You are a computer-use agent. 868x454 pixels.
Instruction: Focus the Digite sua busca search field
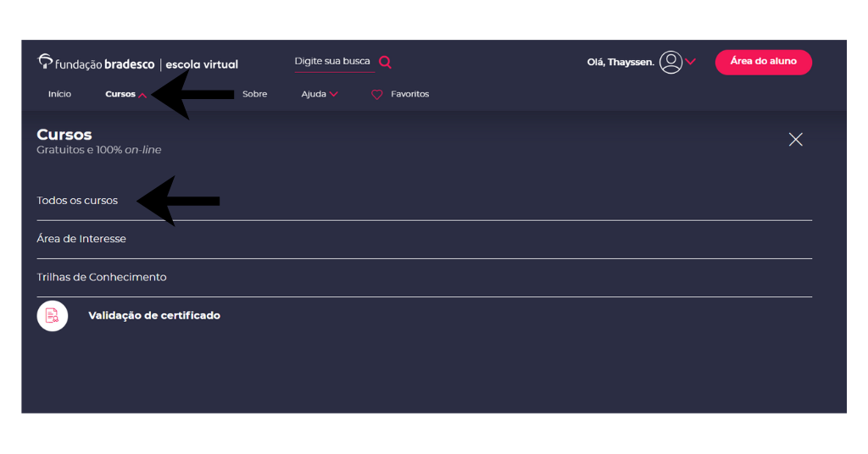(x=332, y=62)
